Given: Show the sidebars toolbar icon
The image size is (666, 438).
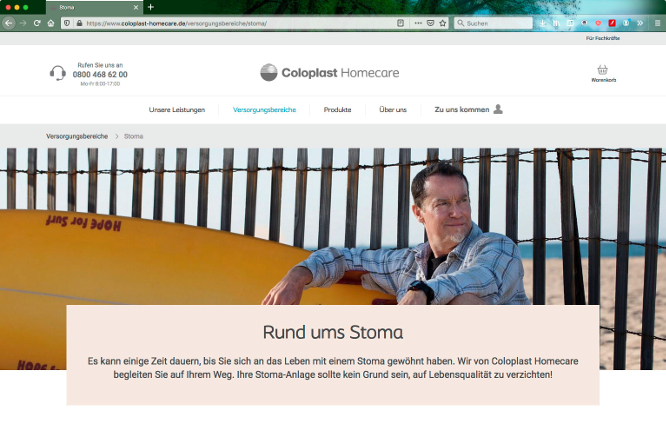Looking at the screenshot, I should coord(570,23).
